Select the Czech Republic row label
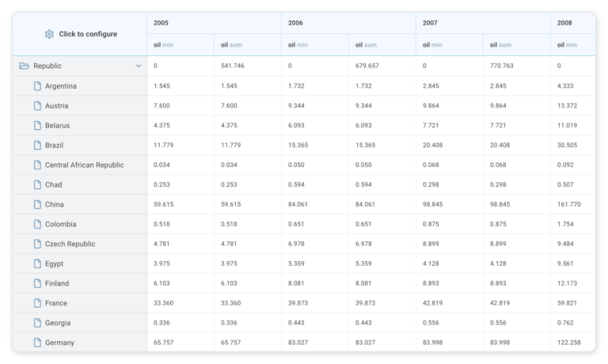Screen dimensions: 608x364 [70, 245]
